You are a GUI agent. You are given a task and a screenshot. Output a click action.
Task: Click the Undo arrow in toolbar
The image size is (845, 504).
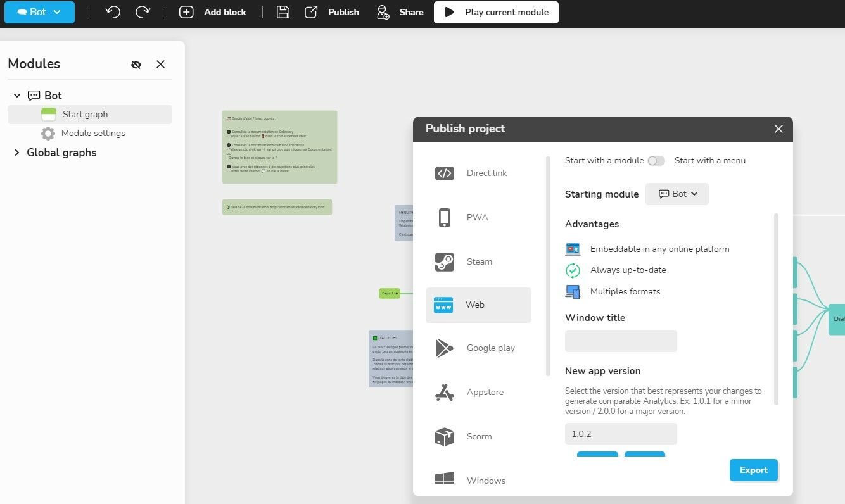point(113,12)
